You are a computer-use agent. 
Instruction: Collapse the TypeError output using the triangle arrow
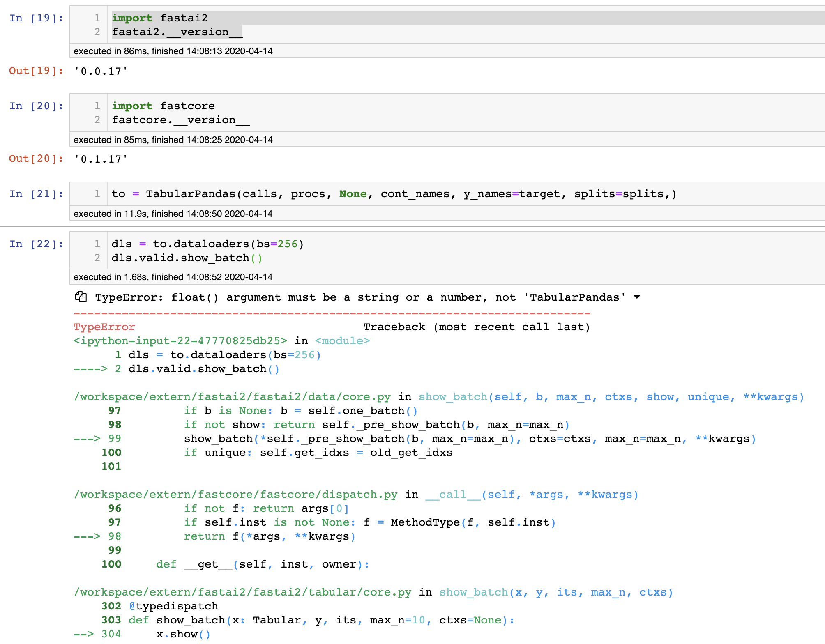coord(637,297)
